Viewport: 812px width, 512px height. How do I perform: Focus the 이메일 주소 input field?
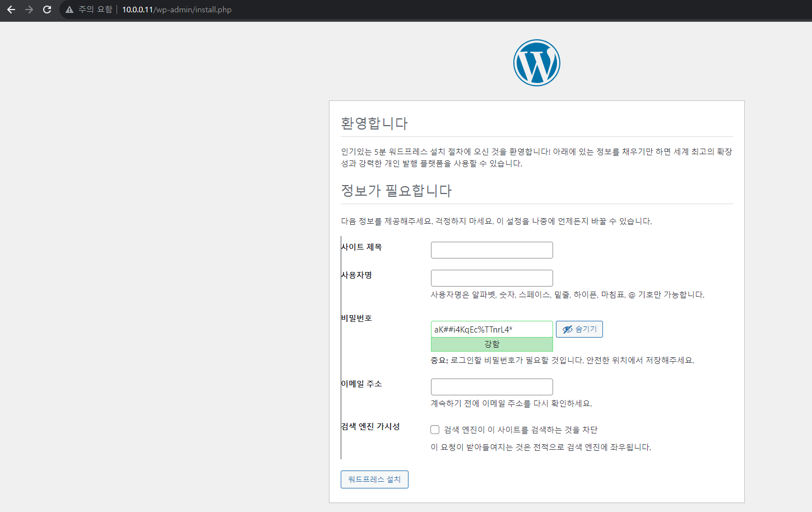pyautogui.click(x=491, y=387)
